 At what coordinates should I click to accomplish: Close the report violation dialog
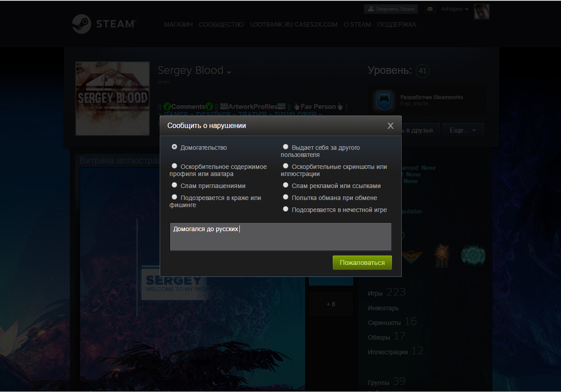click(391, 126)
